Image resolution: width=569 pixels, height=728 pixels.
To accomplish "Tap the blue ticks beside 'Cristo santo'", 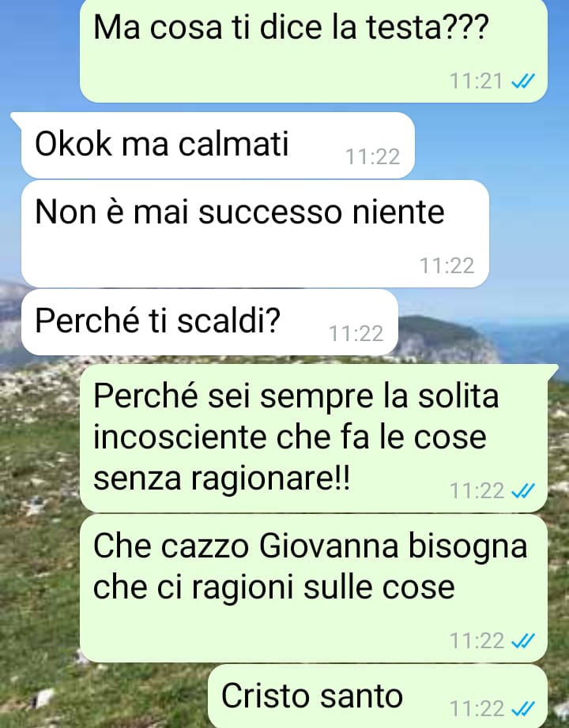I will (x=523, y=709).
